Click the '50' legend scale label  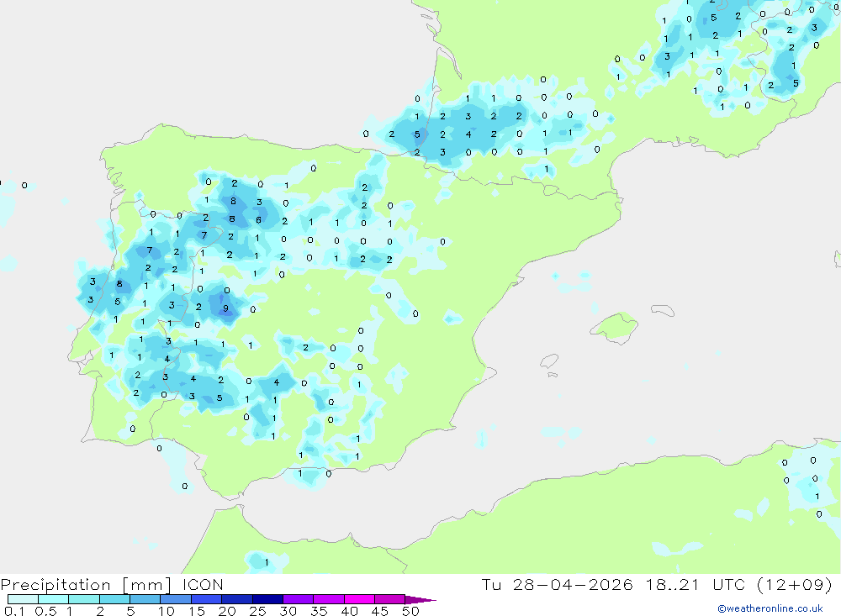411,611
